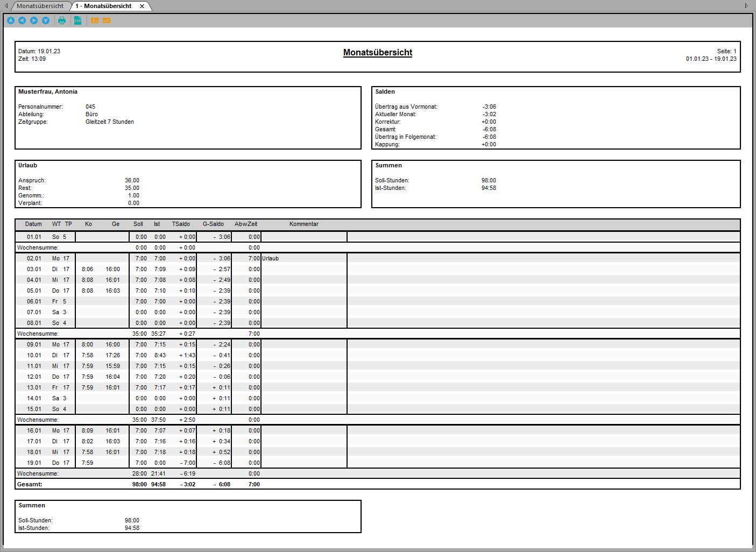Click the employee name Musterfrau, Antonia
The image size is (756, 552).
point(48,91)
